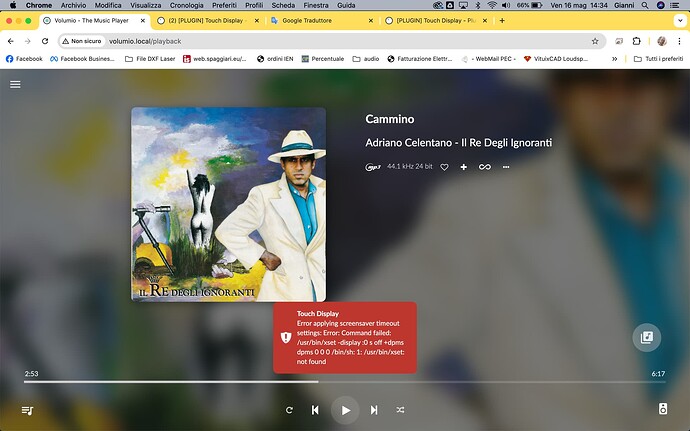Open the web.spaggiari.eu bookmark

[x=215, y=59]
